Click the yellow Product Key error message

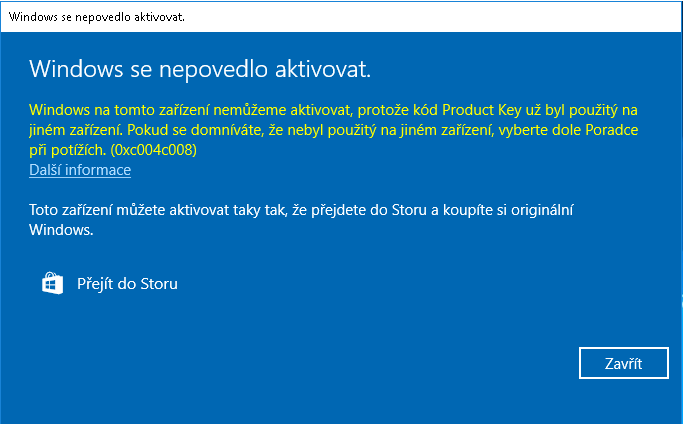point(334,130)
